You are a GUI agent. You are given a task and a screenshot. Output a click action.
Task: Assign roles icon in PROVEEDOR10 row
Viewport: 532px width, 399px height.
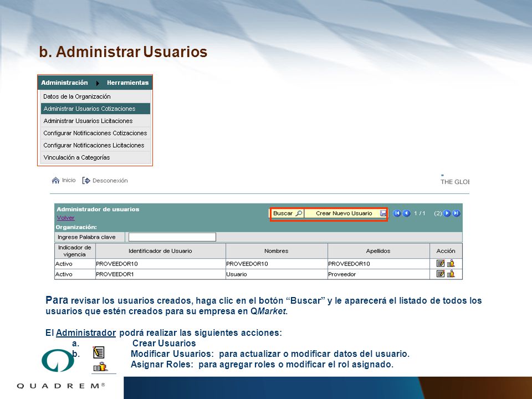tap(451, 263)
